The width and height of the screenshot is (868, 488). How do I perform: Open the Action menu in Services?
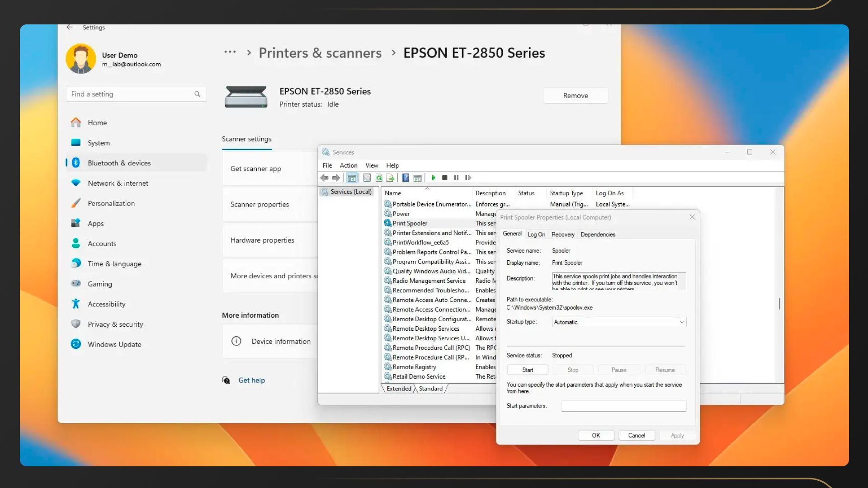pyautogui.click(x=348, y=165)
